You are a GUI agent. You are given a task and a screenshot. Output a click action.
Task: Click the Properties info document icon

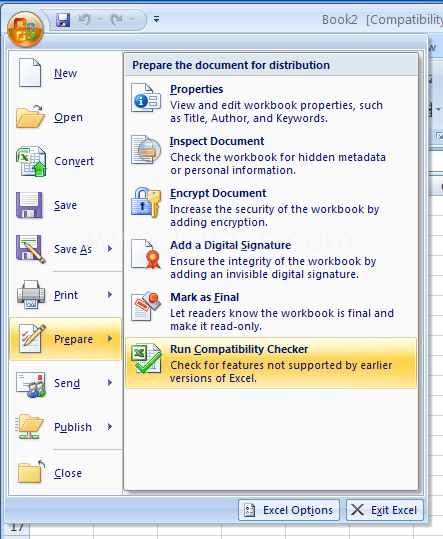click(x=146, y=98)
